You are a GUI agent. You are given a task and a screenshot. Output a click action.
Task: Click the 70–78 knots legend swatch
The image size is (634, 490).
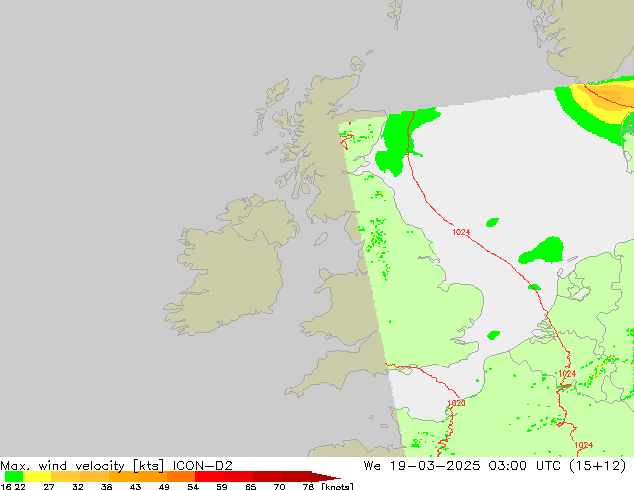point(297,477)
